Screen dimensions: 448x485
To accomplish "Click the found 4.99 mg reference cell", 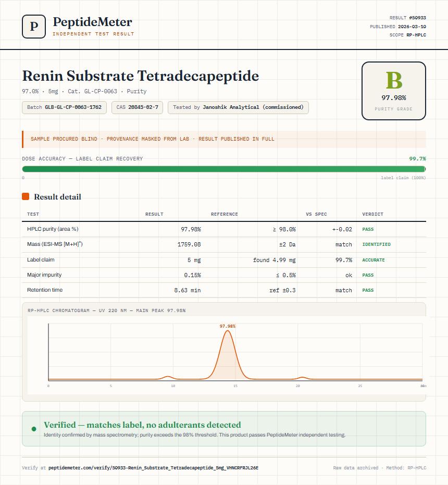I will [x=274, y=260].
